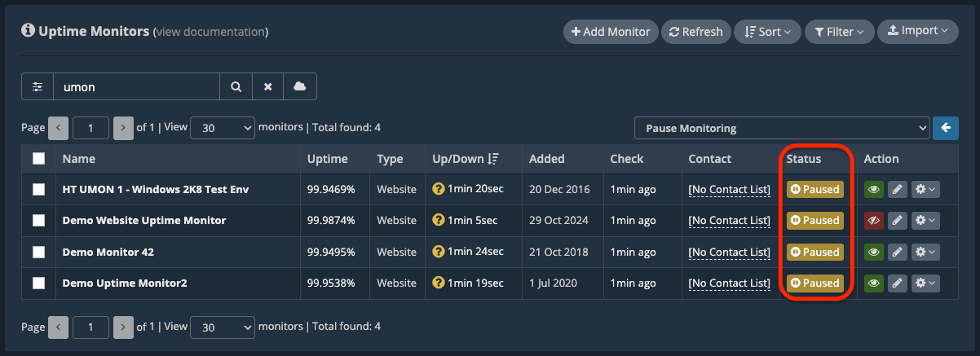The image size is (980, 356).
Task: Open the Import menu
Action: tap(917, 31)
